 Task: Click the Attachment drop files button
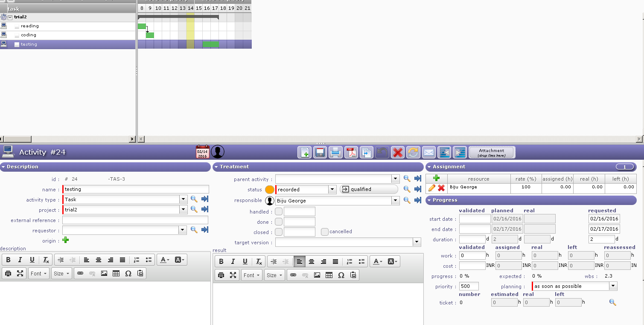(x=492, y=152)
